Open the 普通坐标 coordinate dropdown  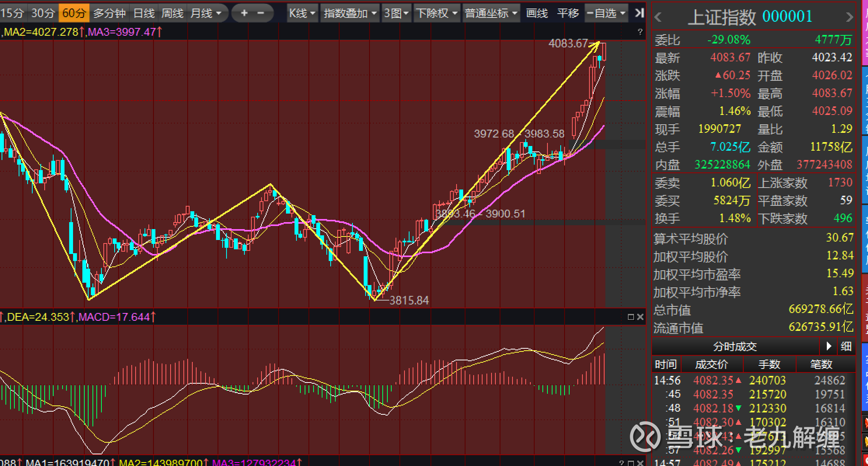491,13
